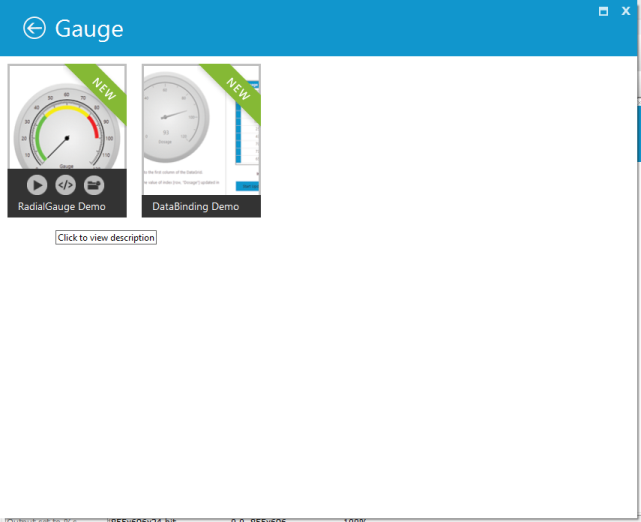The height and width of the screenshot is (522, 641).
Task: Run the RadialGauge Demo with play icon
Action: point(37,185)
